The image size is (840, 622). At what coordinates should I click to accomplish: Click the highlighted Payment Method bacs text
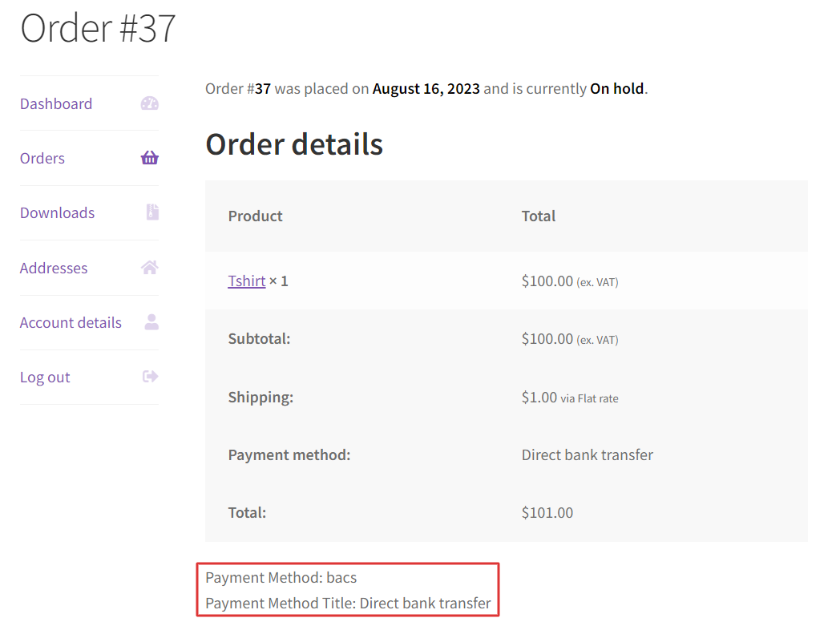[x=281, y=577]
